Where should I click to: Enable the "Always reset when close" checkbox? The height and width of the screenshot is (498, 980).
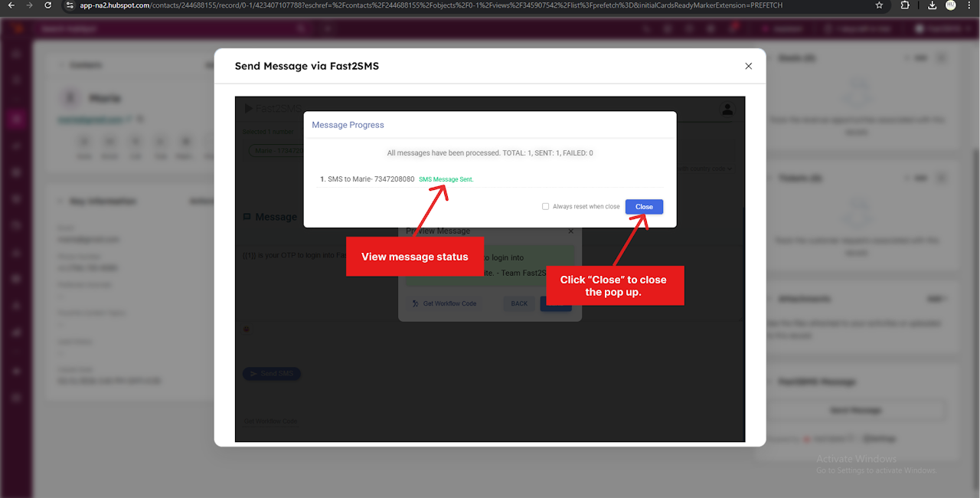pos(545,206)
